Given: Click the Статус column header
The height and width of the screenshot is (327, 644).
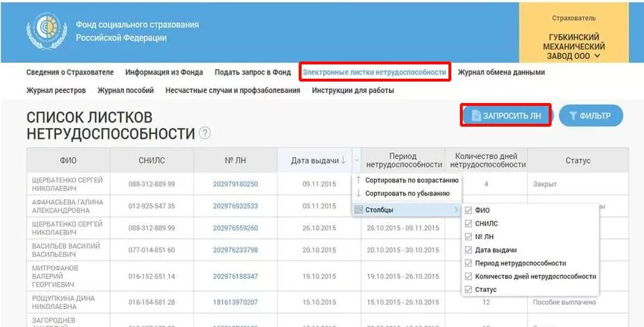Looking at the screenshot, I should [578, 160].
